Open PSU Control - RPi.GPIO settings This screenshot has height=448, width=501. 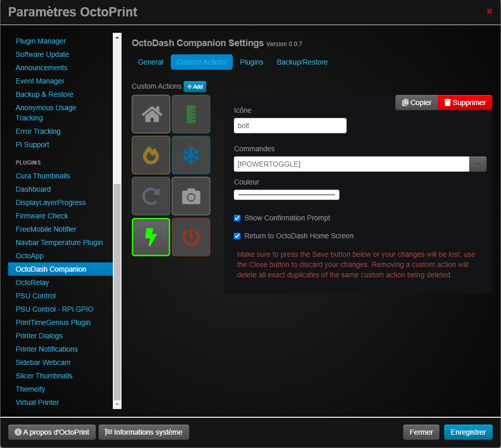(x=55, y=310)
